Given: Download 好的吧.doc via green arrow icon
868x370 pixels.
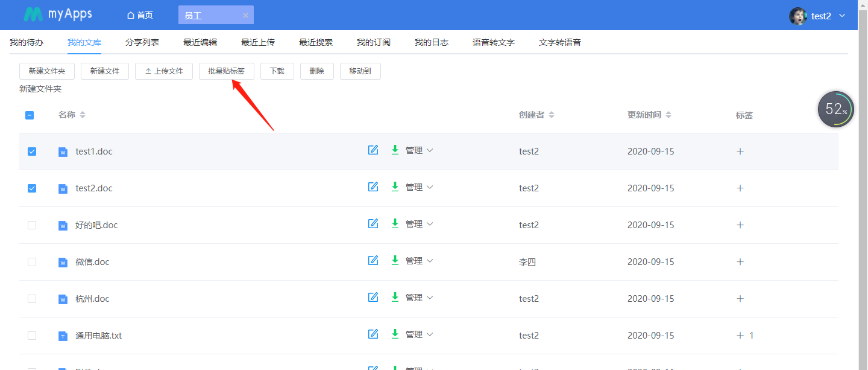Looking at the screenshot, I should point(395,223).
